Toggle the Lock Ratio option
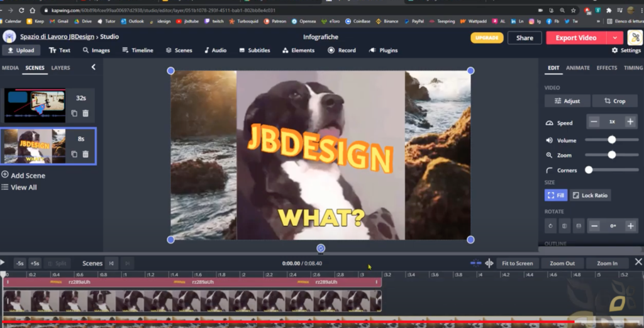Viewport: 644px width, 328px height. coord(590,195)
